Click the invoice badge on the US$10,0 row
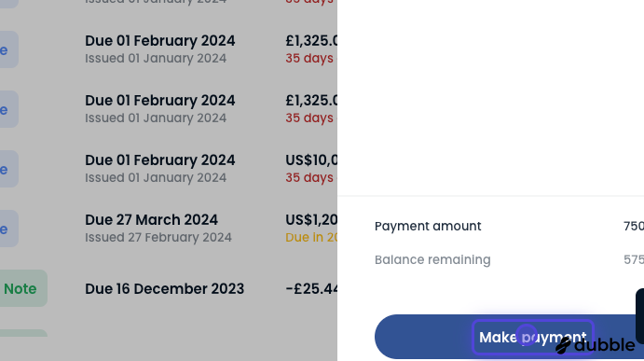644x361 pixels. coord(9,169)
